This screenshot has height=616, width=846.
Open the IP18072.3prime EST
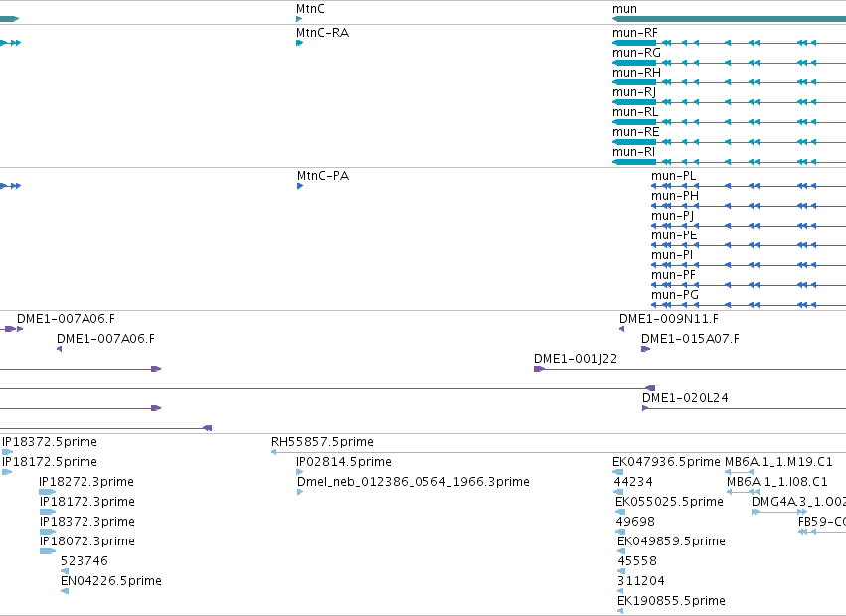click(x=87, y=541)
